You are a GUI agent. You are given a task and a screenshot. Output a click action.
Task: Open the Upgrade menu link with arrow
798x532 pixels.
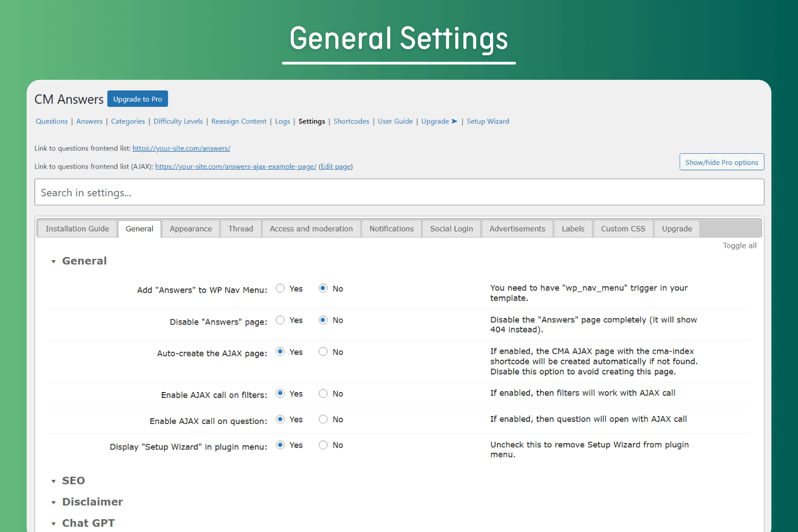(x=439, y=121)
